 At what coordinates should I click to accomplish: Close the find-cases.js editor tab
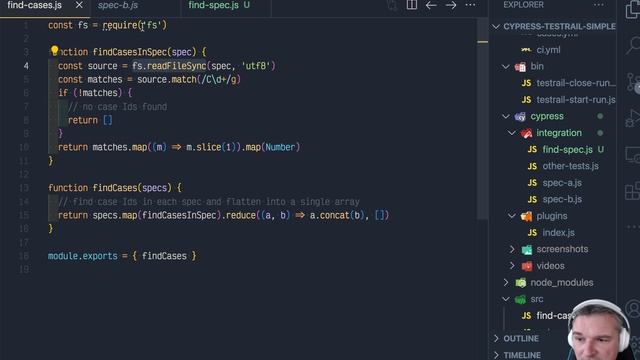(x=79, y=5)
